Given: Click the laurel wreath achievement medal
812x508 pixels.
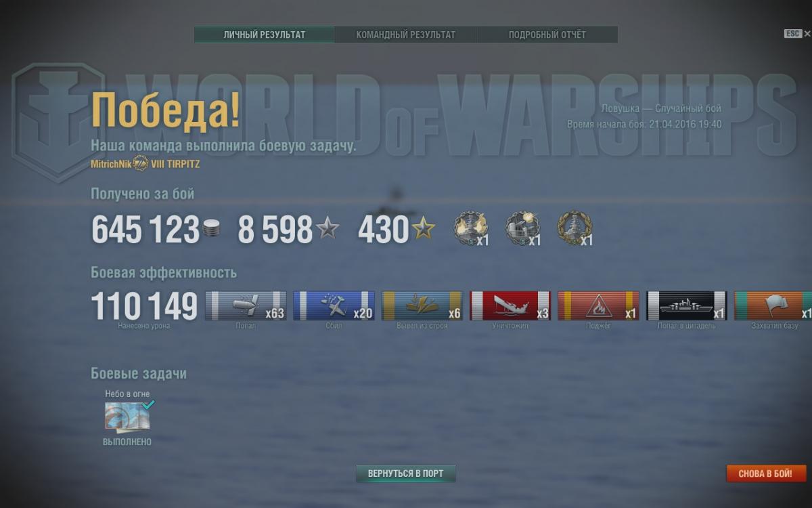Looking at the screenshot, I should pos(574,228).
